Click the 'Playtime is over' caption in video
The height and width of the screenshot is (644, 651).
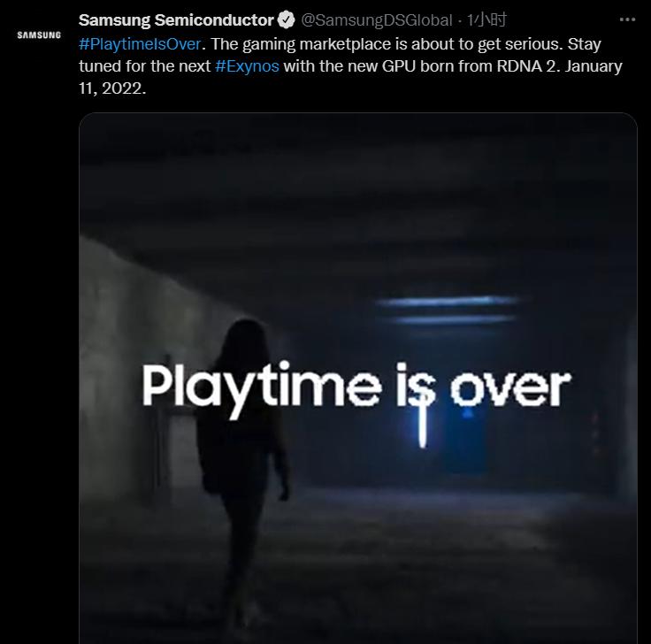(356, 387)
